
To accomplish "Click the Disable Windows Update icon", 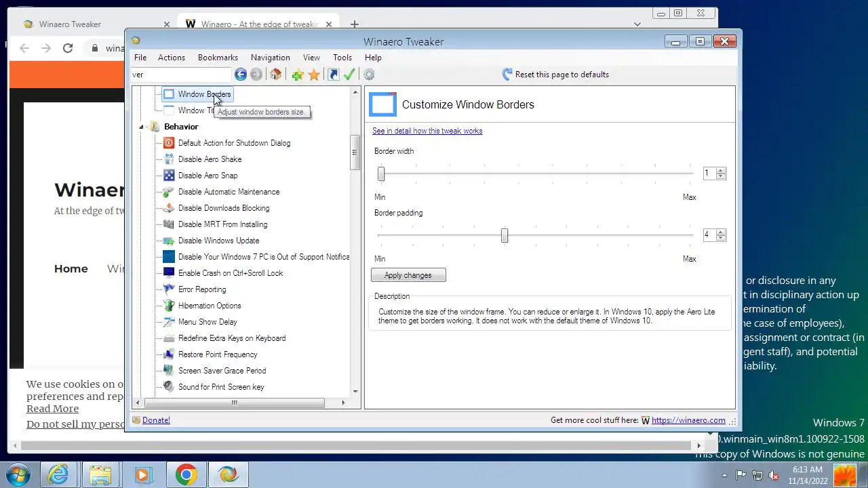I will point(169,241).
